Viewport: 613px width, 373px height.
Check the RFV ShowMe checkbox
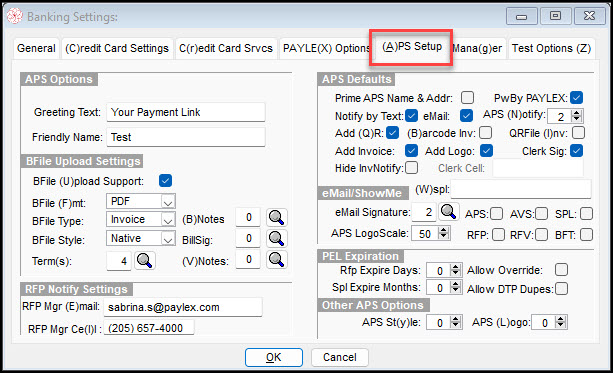point(541,235)
